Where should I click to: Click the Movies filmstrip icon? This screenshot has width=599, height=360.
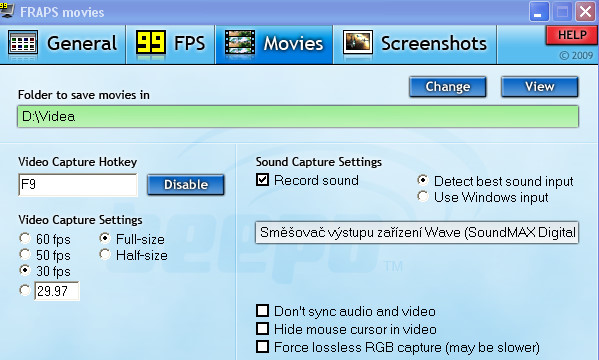coord(240,42)
